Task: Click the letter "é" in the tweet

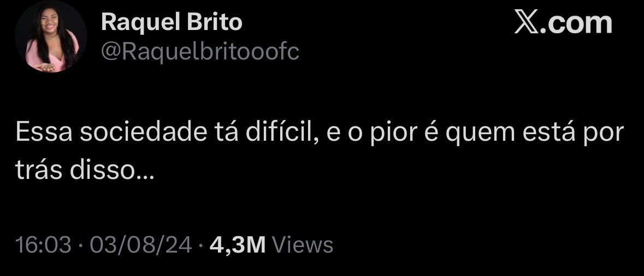Action: tap(432, 132)
